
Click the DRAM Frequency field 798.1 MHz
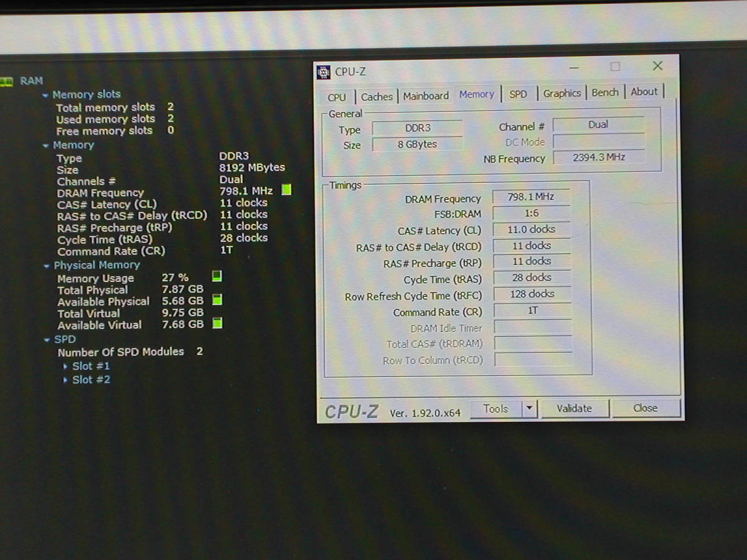(531, 197)
